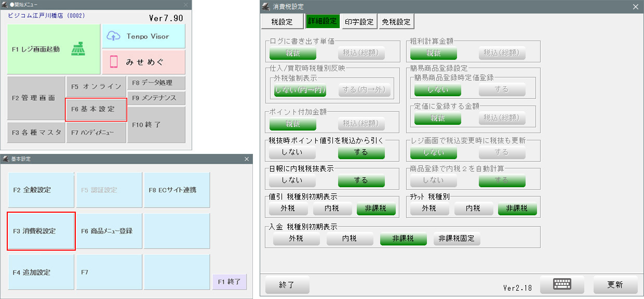Click the F7 button in 基本設定

109,272
